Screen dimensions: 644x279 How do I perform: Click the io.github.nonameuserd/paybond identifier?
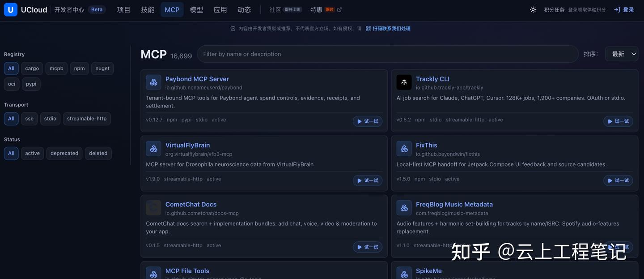pyautogui.click(x=204, y=88)
